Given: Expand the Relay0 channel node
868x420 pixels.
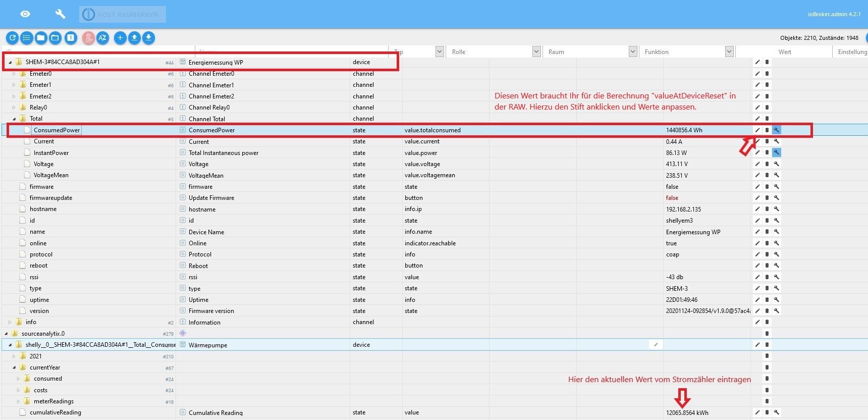Looking at the screenshot, I should pos(14,108).
